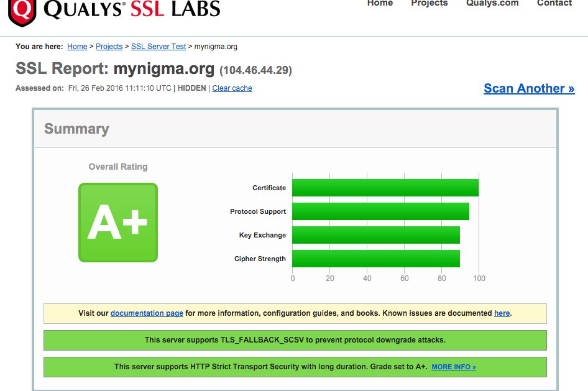The image size is (588, 391).
Task: Open the SSL Server Test breadcrumb link
Action: coord(158,47)
